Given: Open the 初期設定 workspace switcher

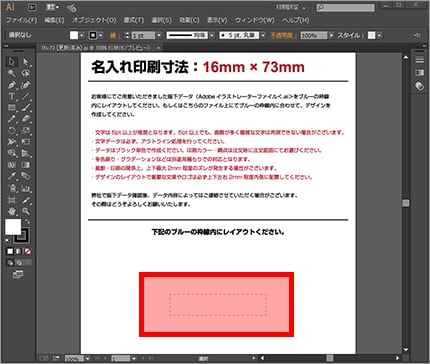Looking at the screenshot, I should pyautogui.click(x=291, y=7).
